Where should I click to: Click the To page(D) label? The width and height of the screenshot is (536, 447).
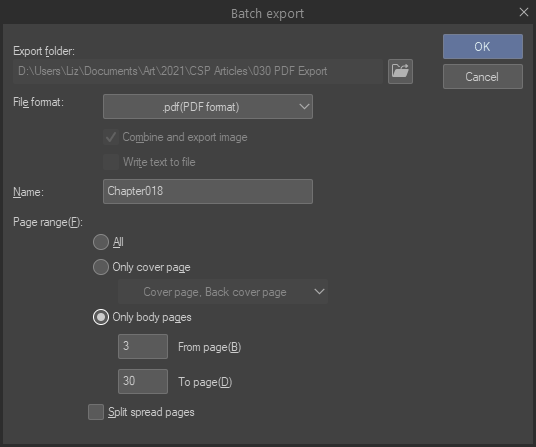(205, 382)
